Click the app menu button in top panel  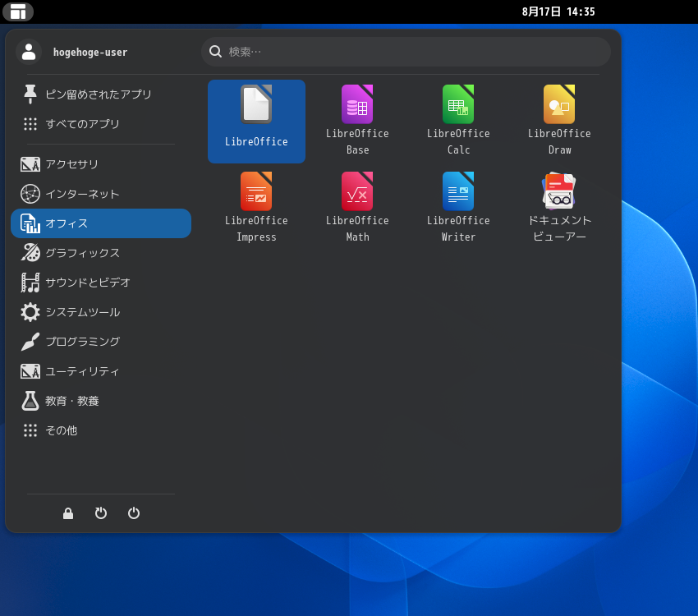pos(18,11)
